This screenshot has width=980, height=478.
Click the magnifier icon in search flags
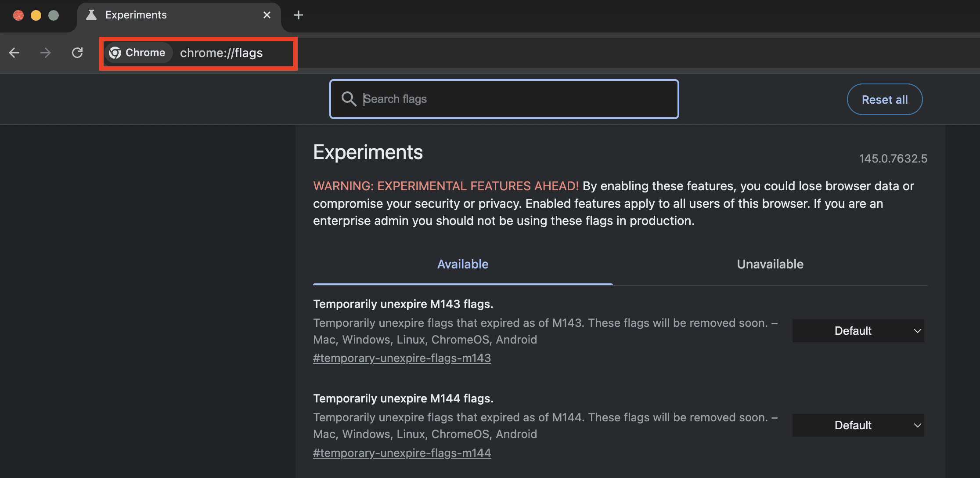tap(349, 99)
